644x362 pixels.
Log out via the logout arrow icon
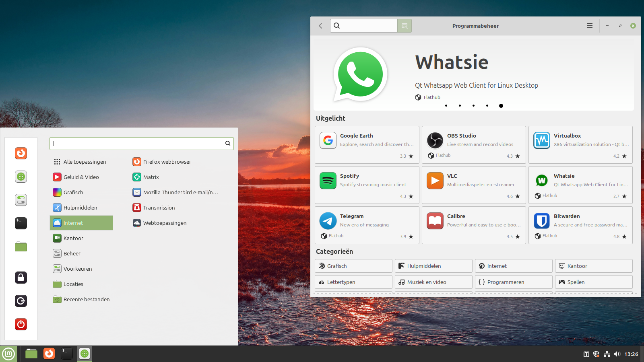tap(21, 301)
